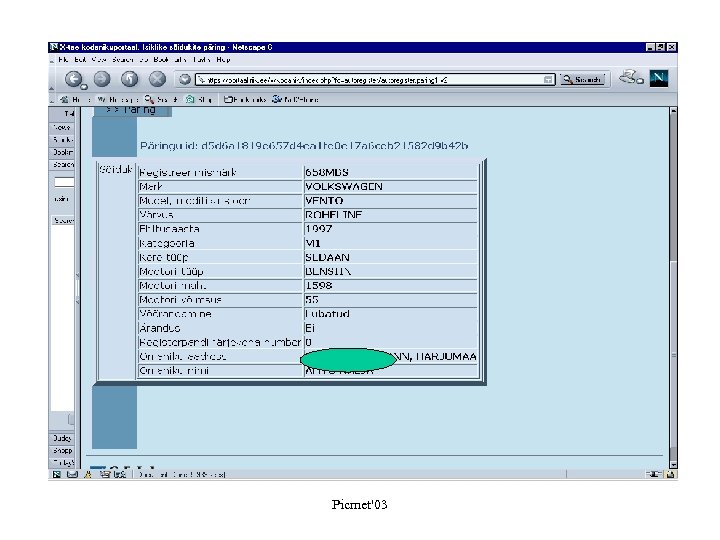Click the scrollbar down arrow
This screenshot has width=720, height=540.
pos(673,464)
